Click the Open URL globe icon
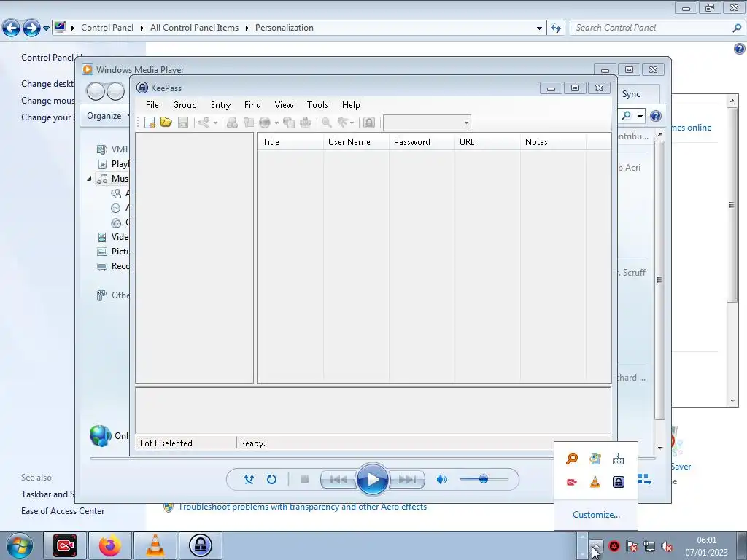The image size is (747, 560). 265,122
